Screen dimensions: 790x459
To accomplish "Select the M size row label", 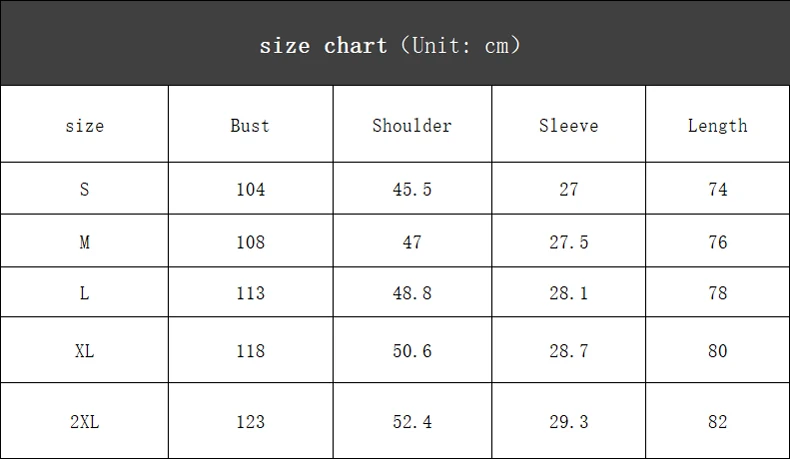I will click(x=84, y=242).
